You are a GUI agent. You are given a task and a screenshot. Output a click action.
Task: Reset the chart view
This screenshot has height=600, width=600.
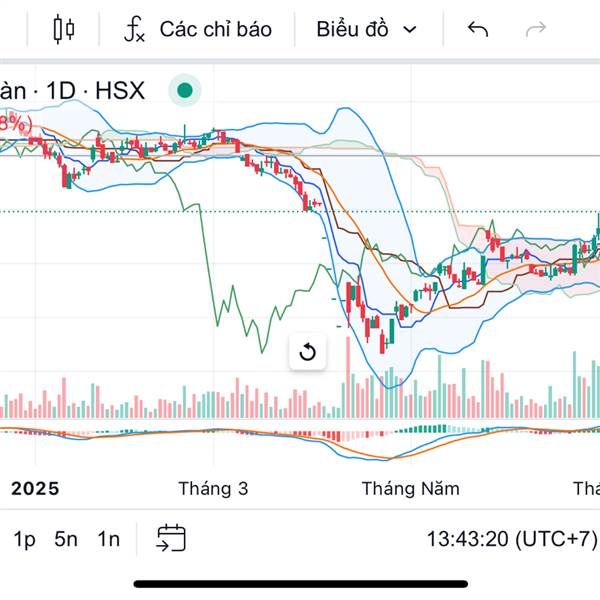(x=308, y=352)
